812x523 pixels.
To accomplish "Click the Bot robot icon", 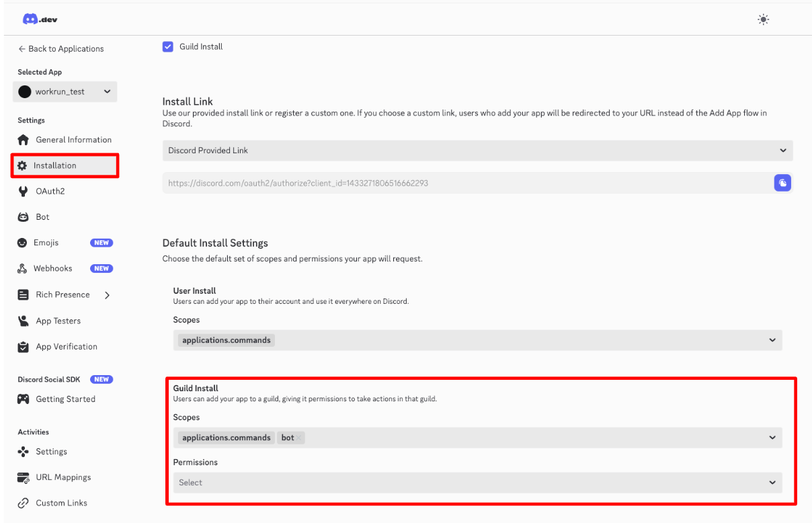I will [24, 217].
